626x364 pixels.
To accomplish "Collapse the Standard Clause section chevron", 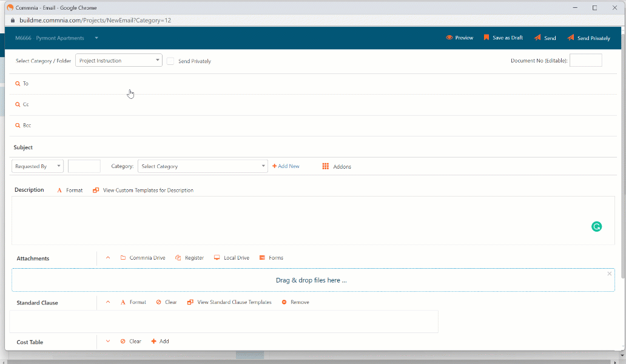I will point(108,302).
